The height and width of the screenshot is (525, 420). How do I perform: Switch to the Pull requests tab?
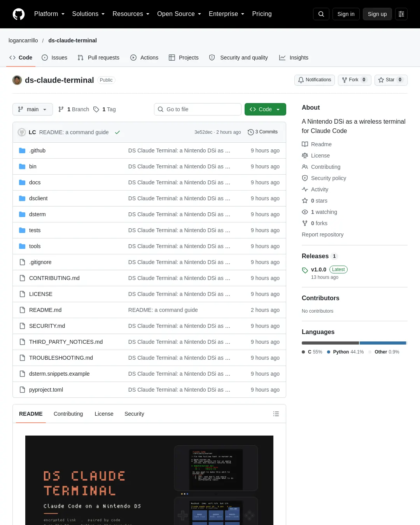pyautogui.click(x=98, y=58)
